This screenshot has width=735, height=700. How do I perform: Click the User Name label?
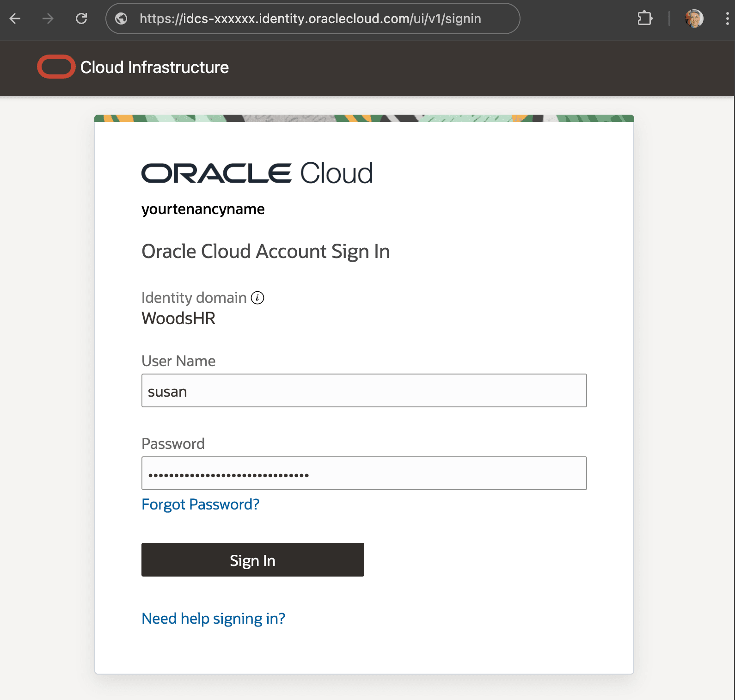pos(178,361)
